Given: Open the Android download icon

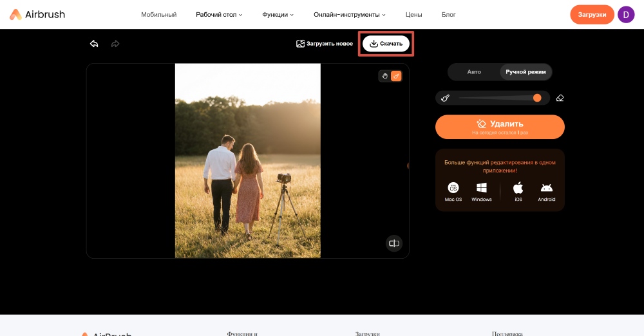Looking at the screenshot, I should [547, 191].
